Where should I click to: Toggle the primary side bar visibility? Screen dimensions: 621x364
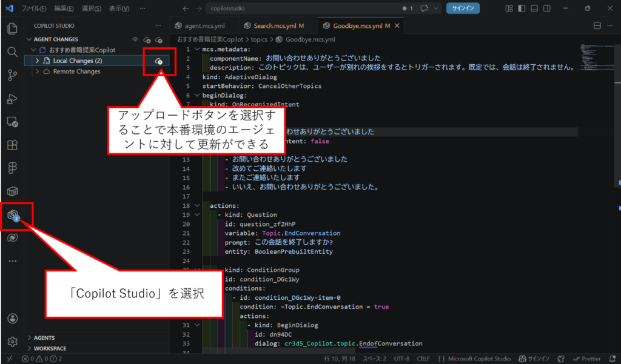tap(520, 8)
